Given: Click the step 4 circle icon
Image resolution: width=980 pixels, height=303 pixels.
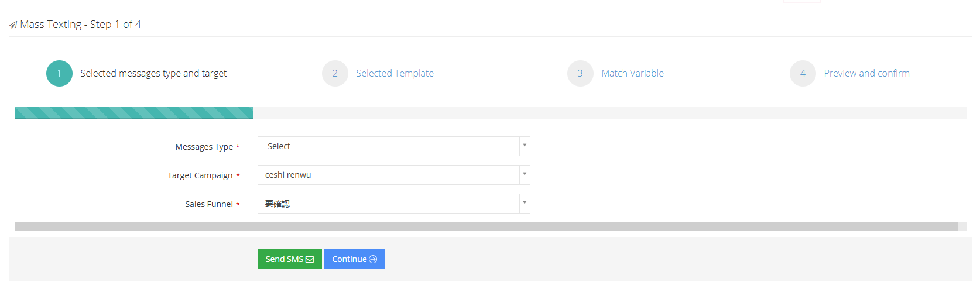Looking at the screenshot, I should 803,73.
